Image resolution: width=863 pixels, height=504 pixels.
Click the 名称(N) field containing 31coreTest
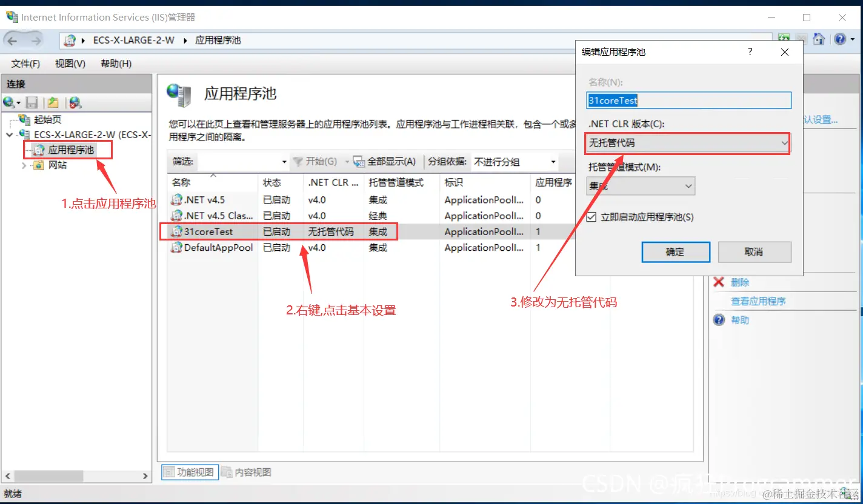coord(689,101)
